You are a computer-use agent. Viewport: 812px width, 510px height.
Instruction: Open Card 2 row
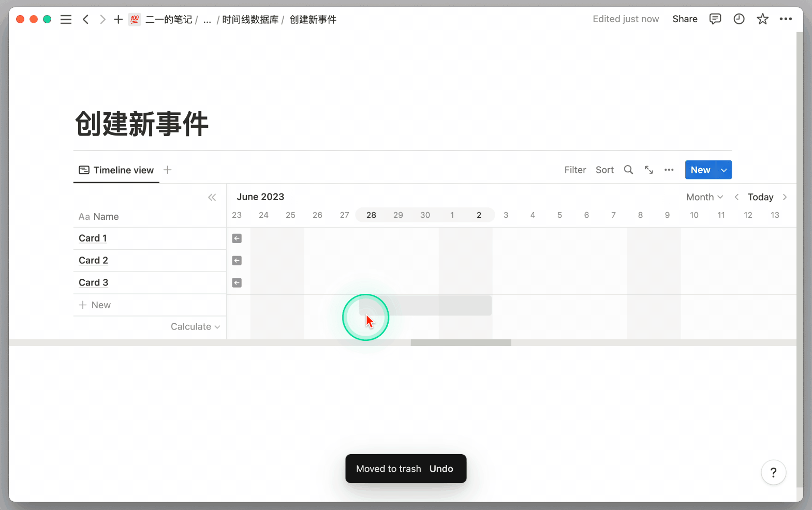click(x=93, y=261)
